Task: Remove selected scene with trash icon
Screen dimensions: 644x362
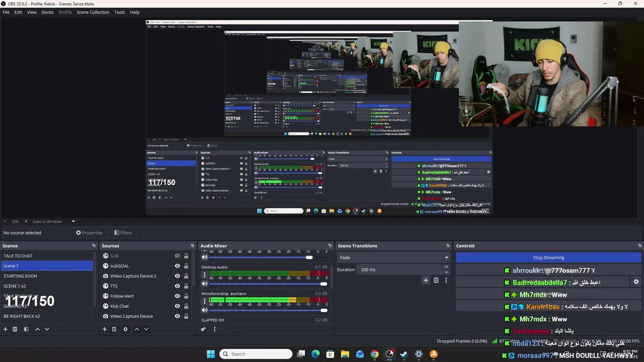Action: [x=15, y=329]
